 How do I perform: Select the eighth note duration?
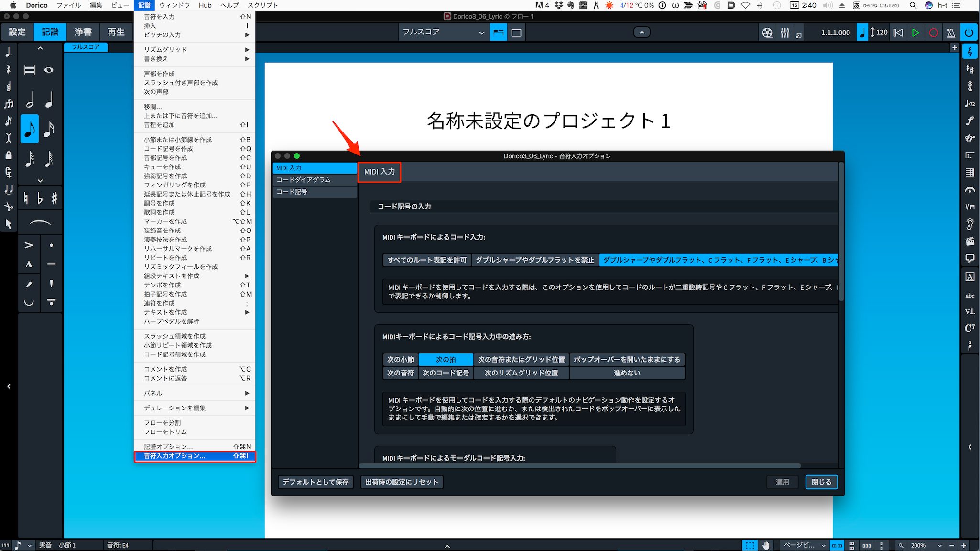click(x=30, y=129)
